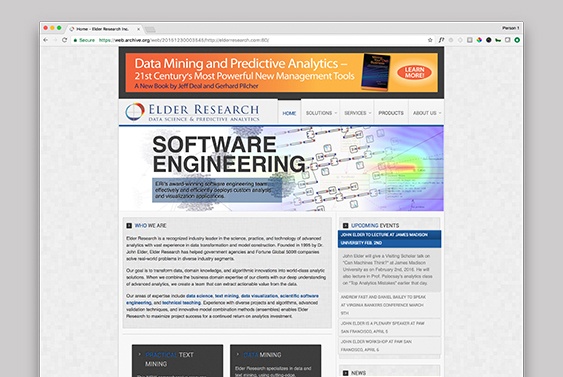Viewport: 563px width, 377px height.
Task: Open the green circle extension at toolbar end
Action: pos(517,40)
